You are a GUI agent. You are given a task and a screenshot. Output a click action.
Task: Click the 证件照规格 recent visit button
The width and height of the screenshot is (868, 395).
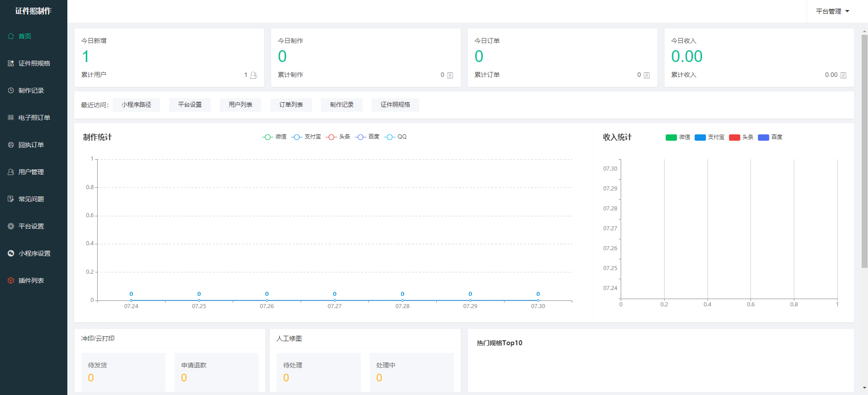coord(395,105)
